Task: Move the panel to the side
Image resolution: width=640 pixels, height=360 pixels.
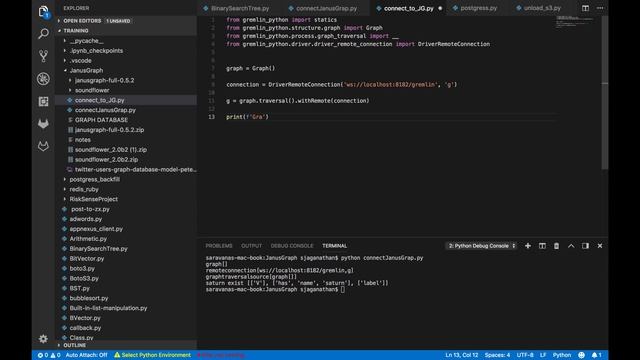Action: click(x=585, y=246)
